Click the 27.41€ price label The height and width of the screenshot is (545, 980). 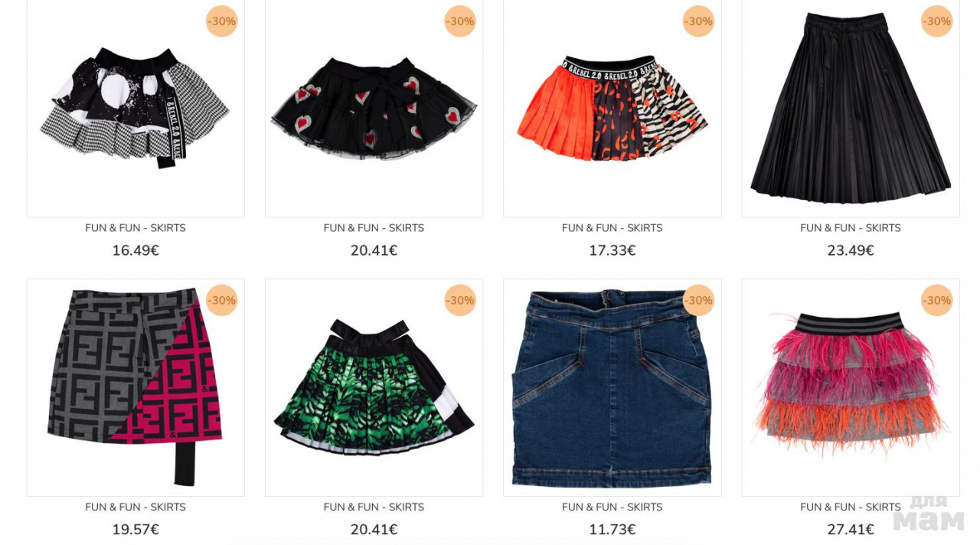click(851, 529)
